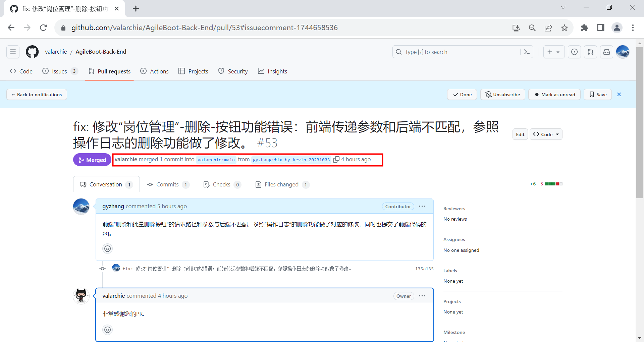Click browser back arrow
This screenshot has height=342, width=644.
tap(11, 28)
